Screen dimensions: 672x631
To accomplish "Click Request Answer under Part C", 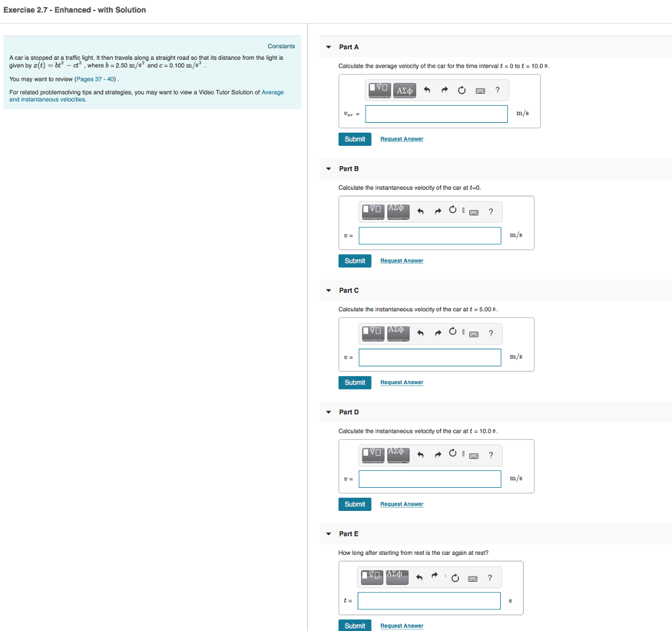I will pos(402,382).
